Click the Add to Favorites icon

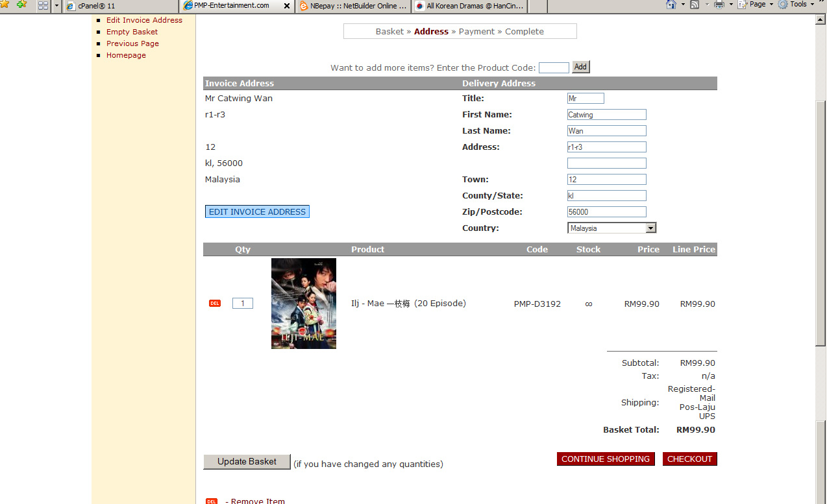click(x=22, y=5)
